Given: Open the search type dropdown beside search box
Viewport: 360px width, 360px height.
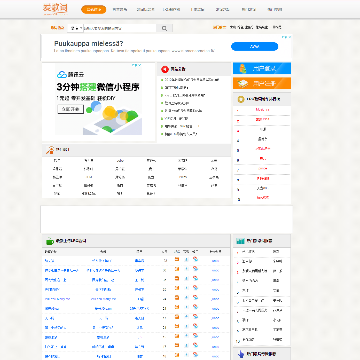Looking at the screenshot, I should 76,28.
